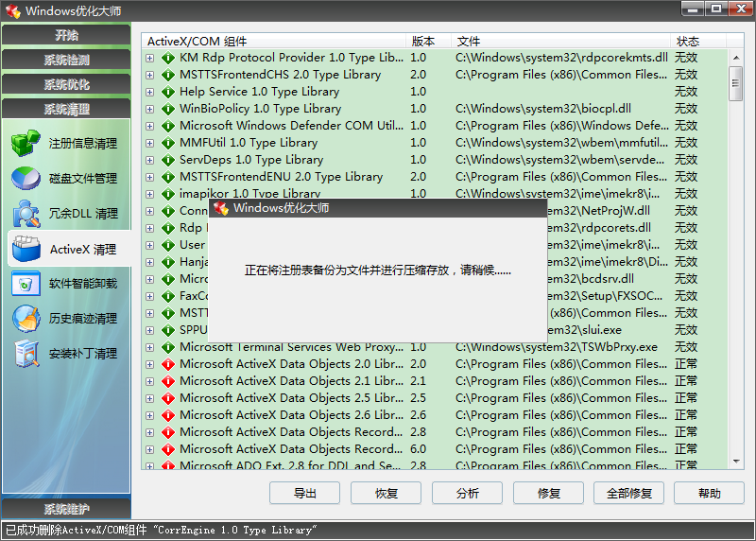Screen dimensions: 756x541
Task: Select C:\Windows\system32\biocpl.dll file cell
Action: [542, 109]
